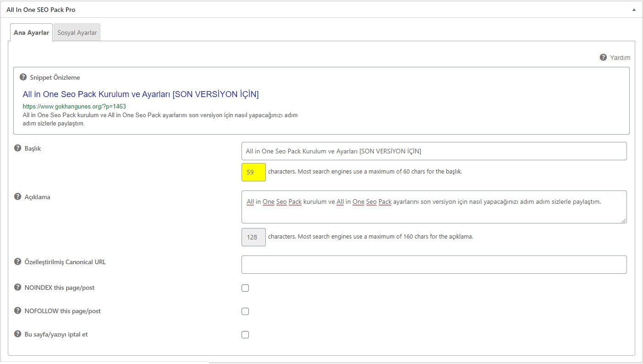Switch to the Sosyal Ayarlar tab

click(77, 33)
